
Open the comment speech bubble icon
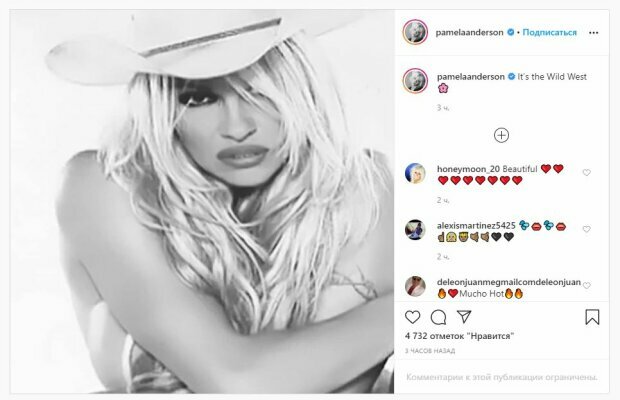(438, 317)
